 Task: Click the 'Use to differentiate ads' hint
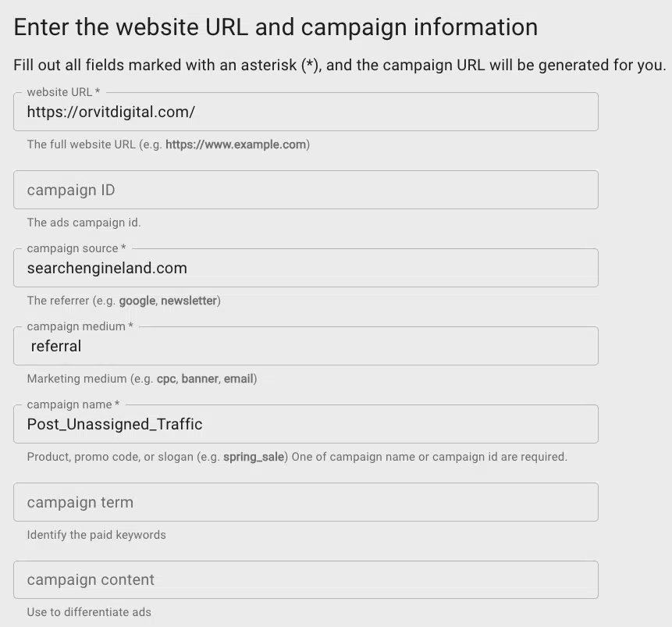89,612
